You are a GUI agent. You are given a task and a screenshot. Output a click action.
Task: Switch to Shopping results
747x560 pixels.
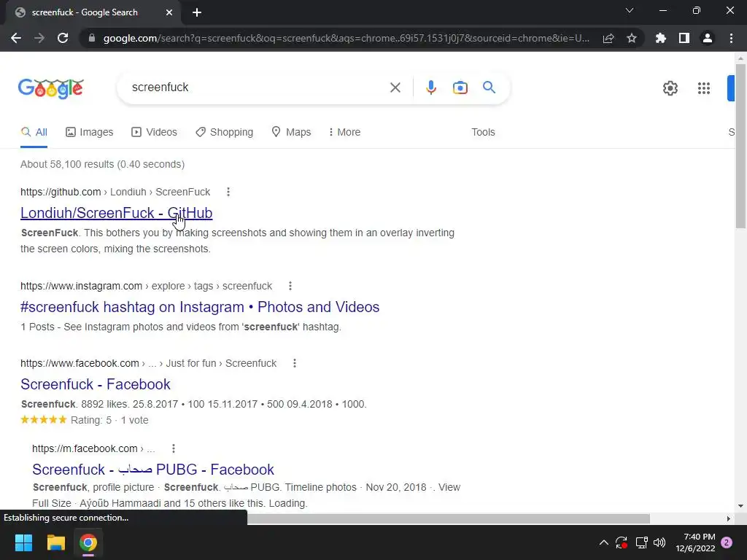pos(224,132)
